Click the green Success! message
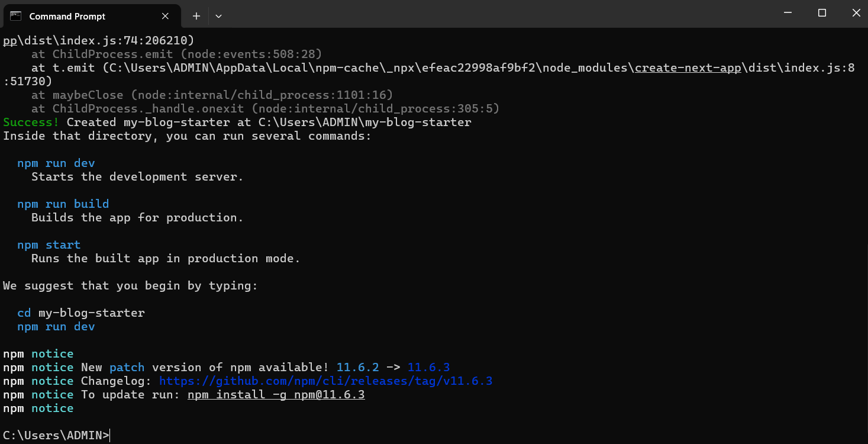868x444 pixels. click(31, 123)
